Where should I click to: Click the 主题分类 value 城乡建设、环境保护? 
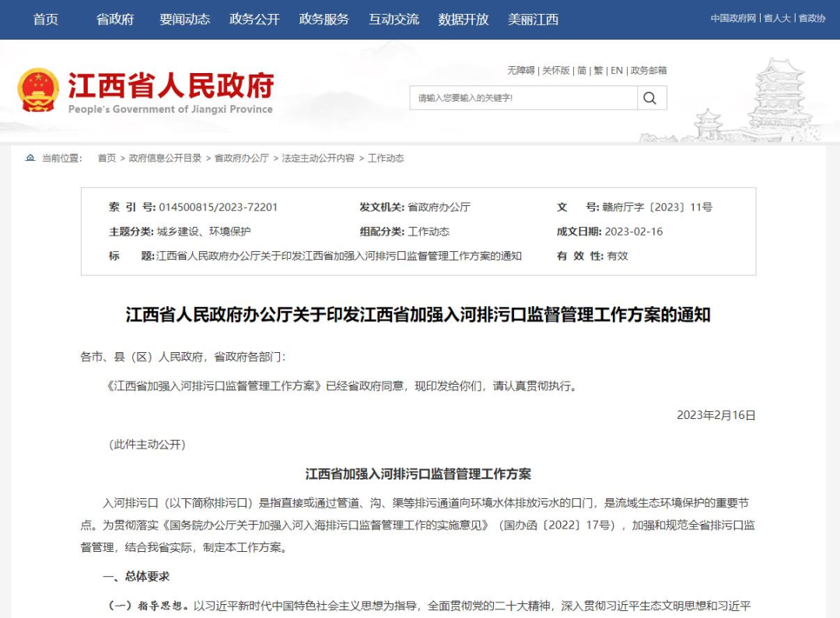tap(204, 232)
